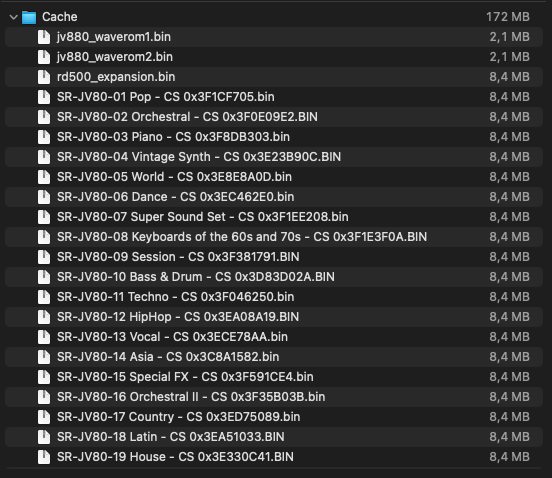
Task: Click file icon of SR-JV80-06 Dance
Action: [x=44, y=197]
